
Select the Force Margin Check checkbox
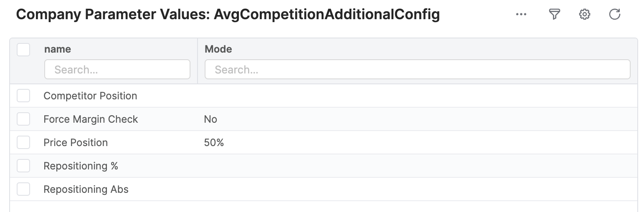pos(23,119)
